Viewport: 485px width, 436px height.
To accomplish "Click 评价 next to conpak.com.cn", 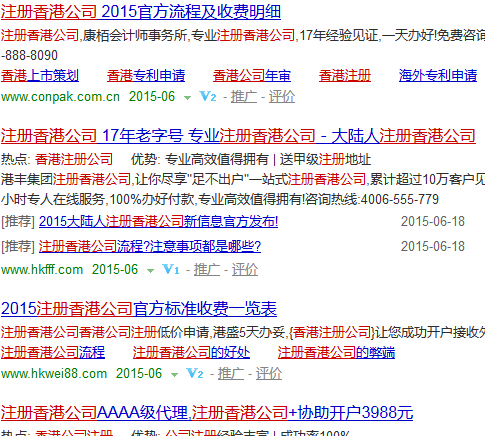I will [x=282, y=97].
